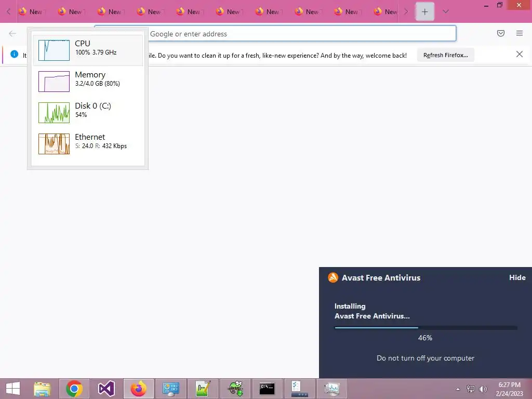Hide the Avast installer popup
Image resolution: width=532 pixels, height=399 pixels.
(x=517, y=277)
